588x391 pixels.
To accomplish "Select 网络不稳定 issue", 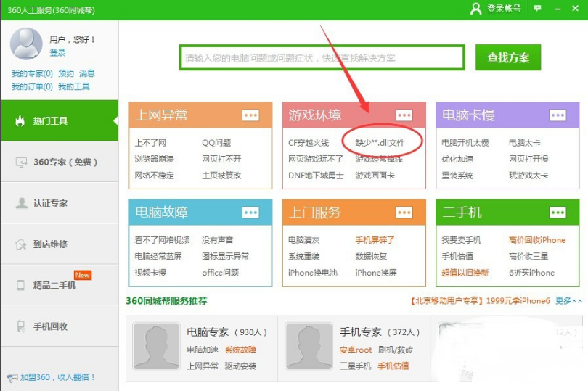I will [154, 176].
